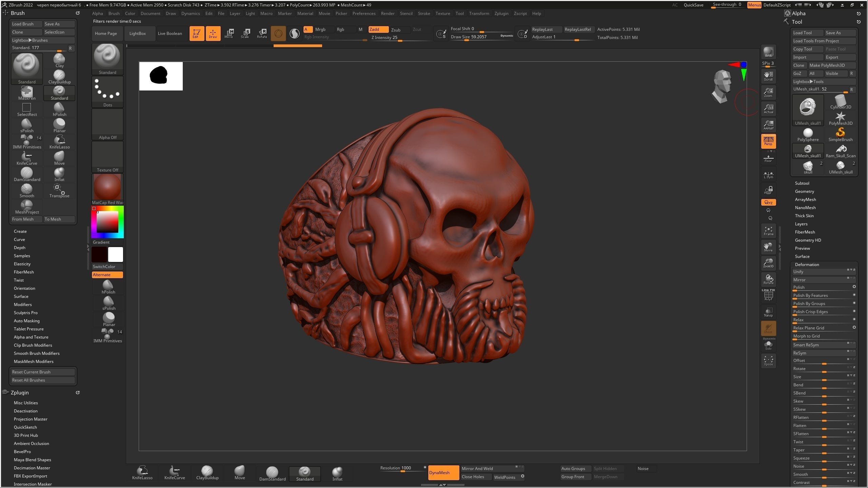Select the Smooth brush
This screenshot has height=488, width=868.
(x=27, y=191)
